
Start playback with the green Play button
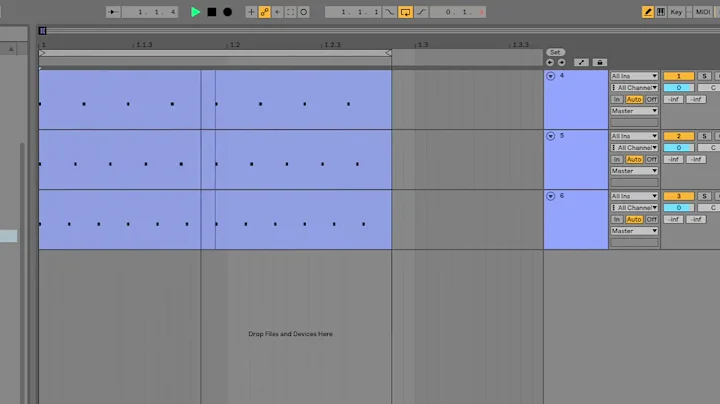(x=195, y=12)
